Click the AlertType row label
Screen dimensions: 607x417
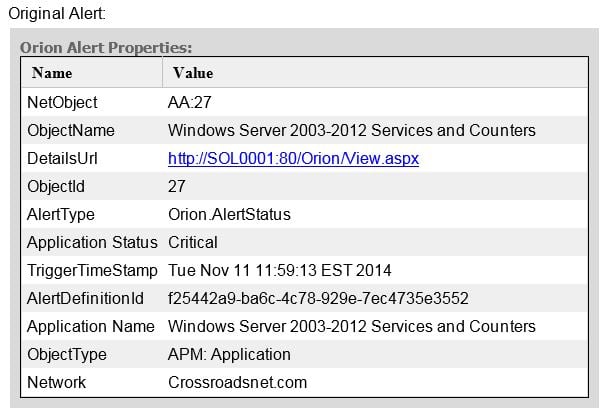pyautogui.click(x=61, y=215)
